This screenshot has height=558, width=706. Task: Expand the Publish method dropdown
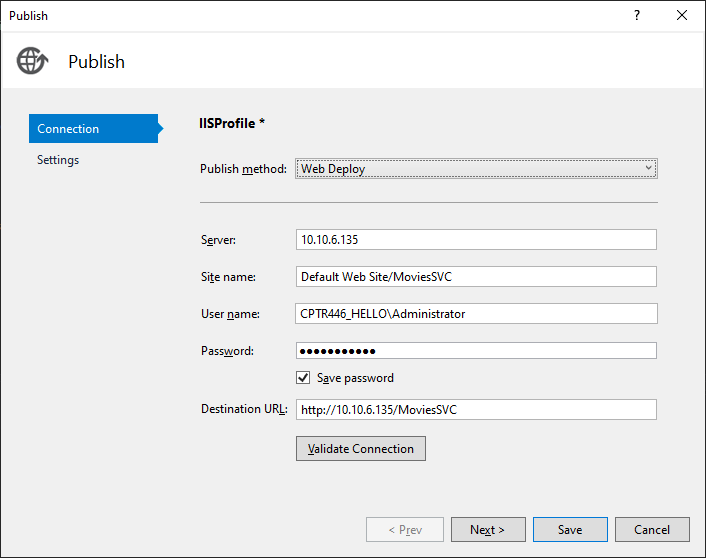click(x=476, y=169)
